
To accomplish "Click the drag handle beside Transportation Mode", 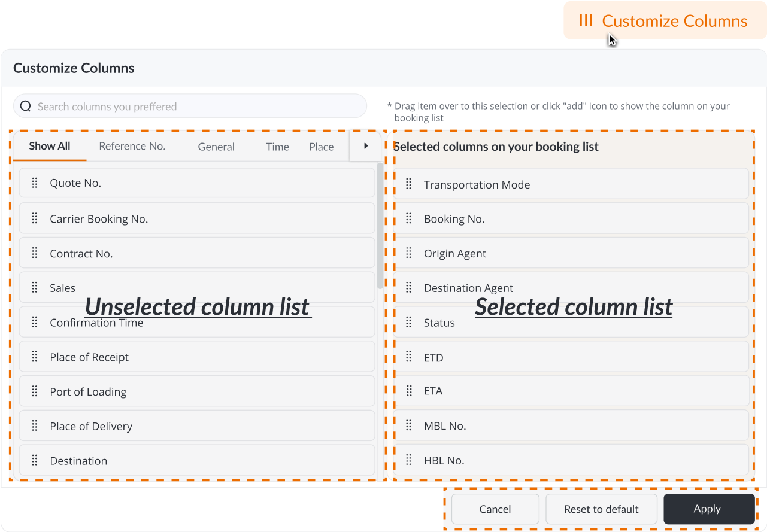I will tap(409, 184).
